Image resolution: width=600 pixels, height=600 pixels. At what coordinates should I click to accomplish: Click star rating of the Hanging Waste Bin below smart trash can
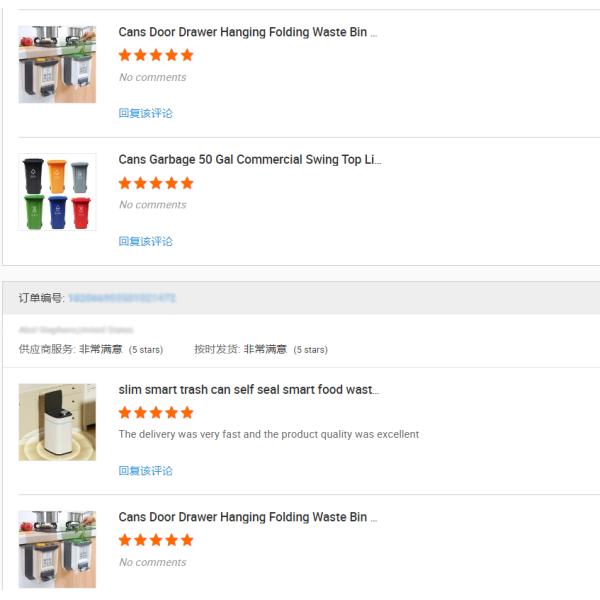tap(156, 540)
